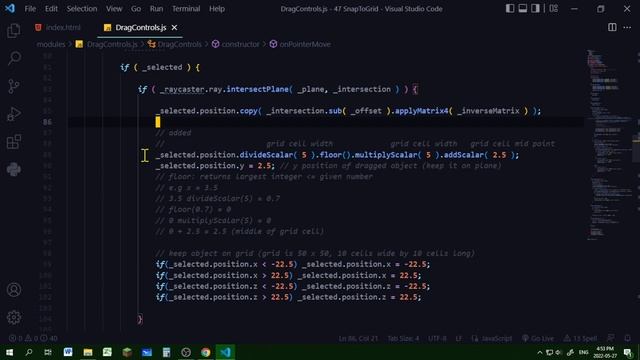Open the Accounts menu icon
The width and height of the screenshot is (640, 360).
coord(14,290)
